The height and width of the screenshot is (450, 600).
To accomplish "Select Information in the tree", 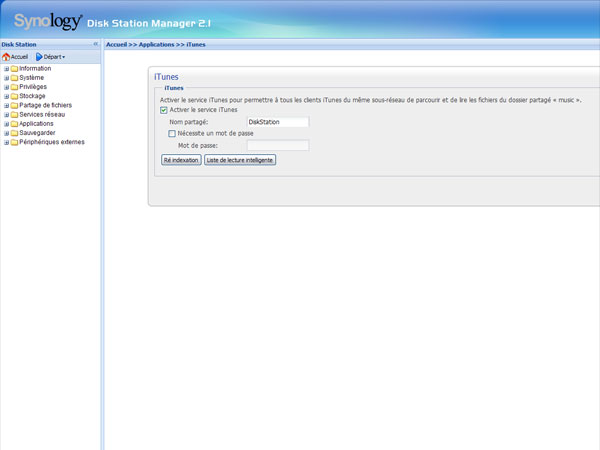I will (35, 68).
